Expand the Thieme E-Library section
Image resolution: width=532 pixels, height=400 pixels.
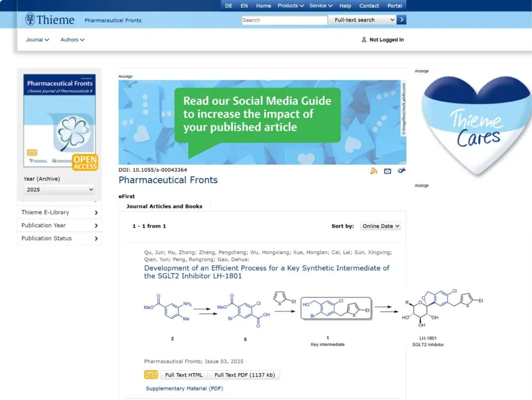coord(59,213)
